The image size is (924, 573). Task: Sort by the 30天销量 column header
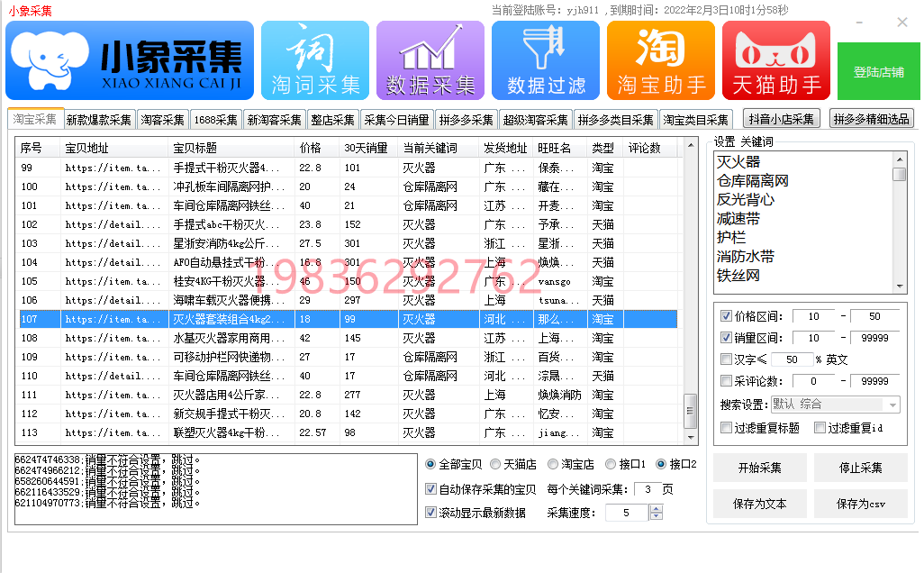[367, 148]
